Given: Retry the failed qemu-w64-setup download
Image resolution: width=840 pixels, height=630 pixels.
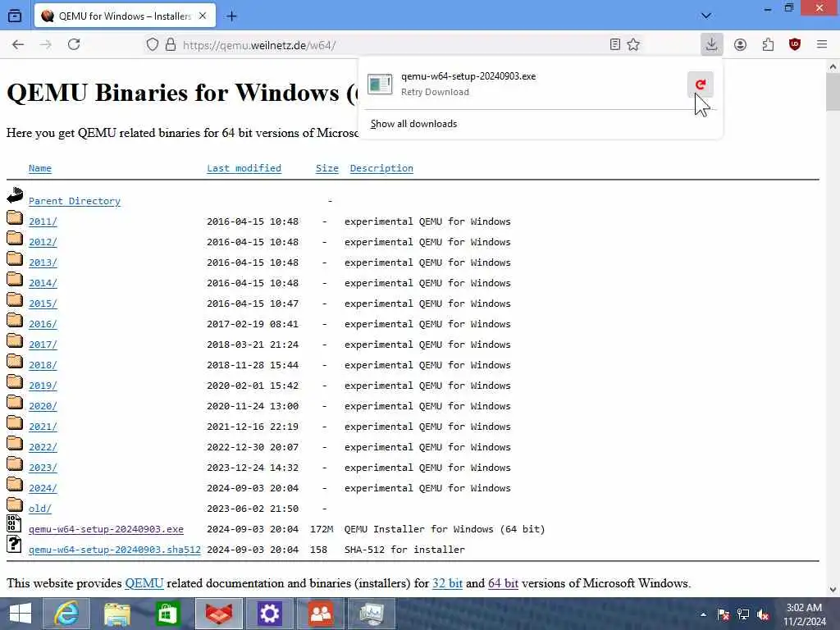Looking at the screenshot, I should 701,84.
